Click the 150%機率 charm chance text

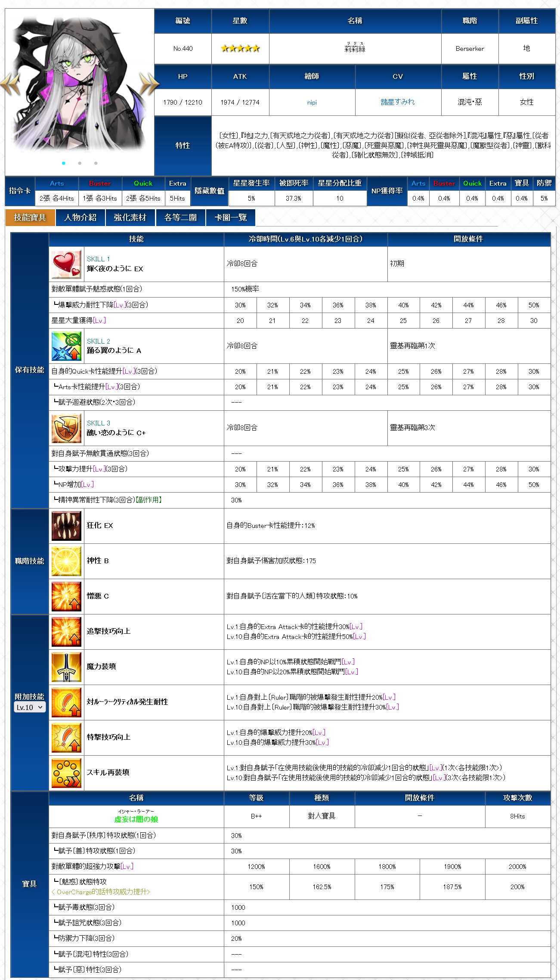click(245, 289)
